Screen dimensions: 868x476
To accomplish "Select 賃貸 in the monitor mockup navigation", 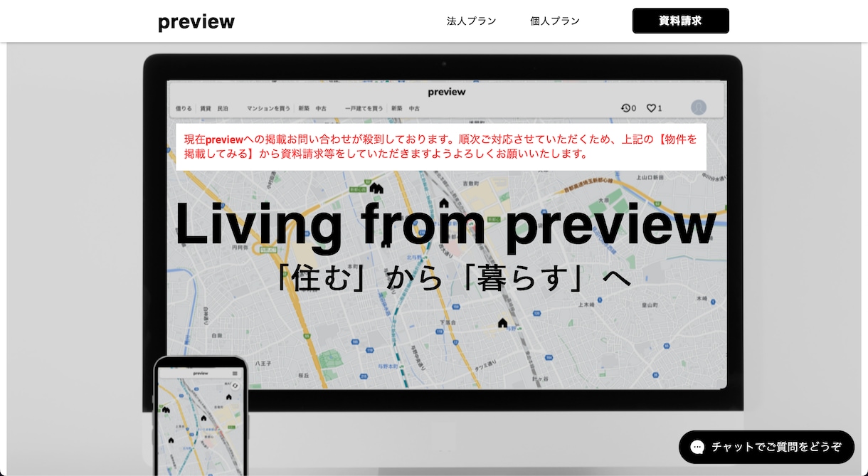I will click(206, 109).
